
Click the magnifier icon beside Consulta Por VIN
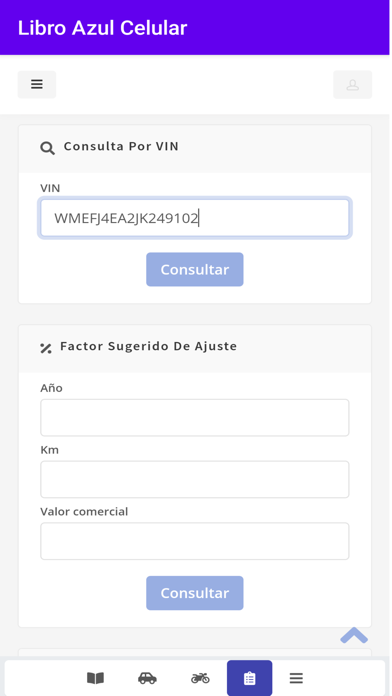[x=48, y=148]
